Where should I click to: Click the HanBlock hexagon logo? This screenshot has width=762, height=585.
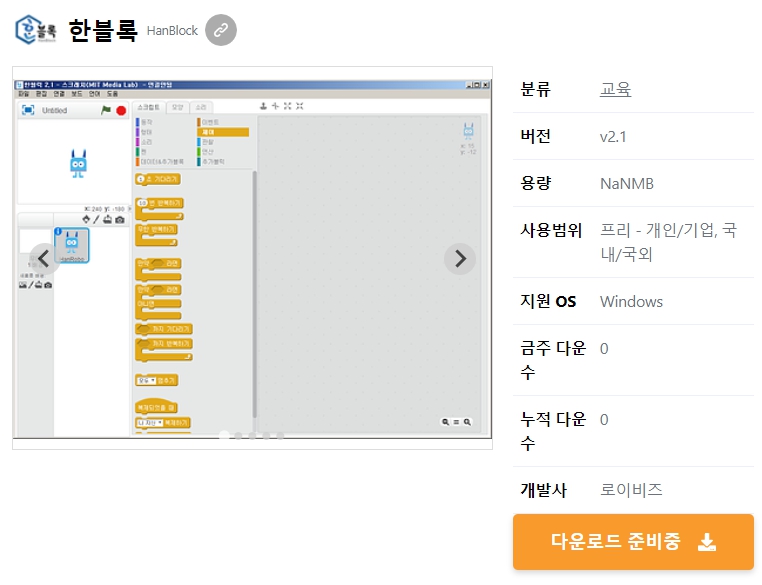(x=35, y=30)
